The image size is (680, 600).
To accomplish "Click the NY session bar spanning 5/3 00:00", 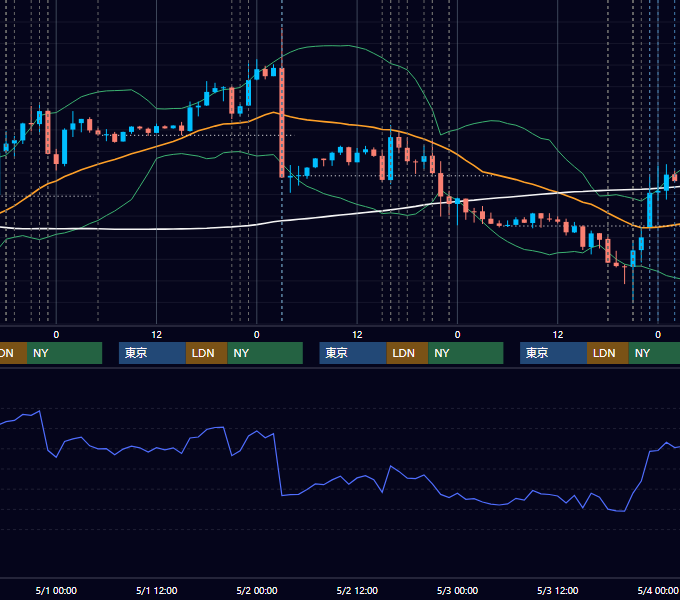I will [x=466, y=353].
